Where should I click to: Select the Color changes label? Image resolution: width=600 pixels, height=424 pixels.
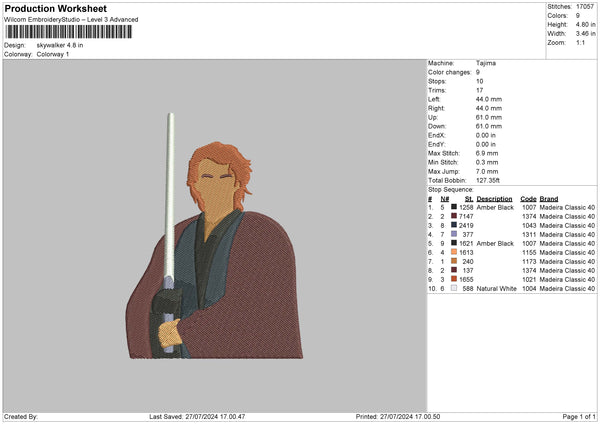[450, 72]
